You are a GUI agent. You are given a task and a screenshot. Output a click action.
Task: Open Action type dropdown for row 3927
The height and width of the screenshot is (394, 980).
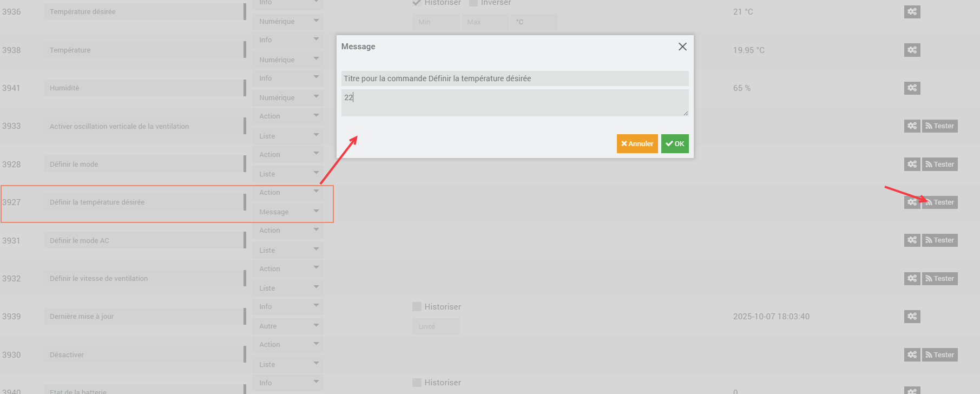[288, 193]
